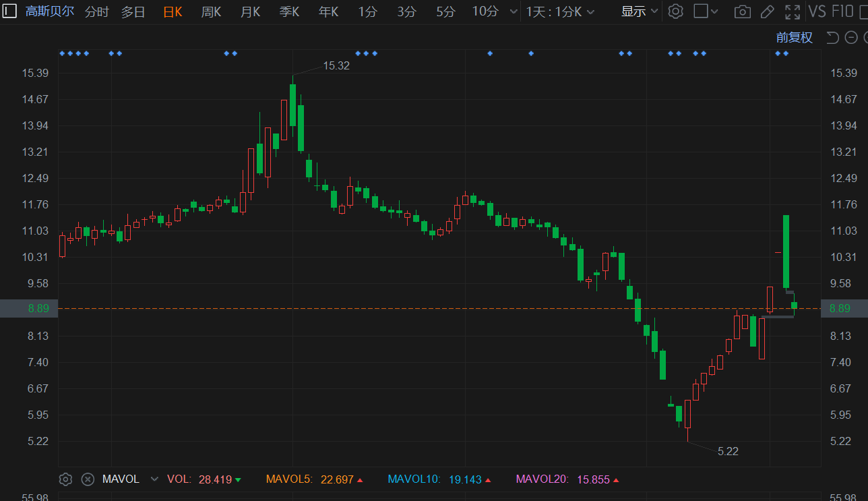The width and height of the screenshot is (868, 501).
Task: Toggle the left sidebar panel icon
Action: [10, 11]
